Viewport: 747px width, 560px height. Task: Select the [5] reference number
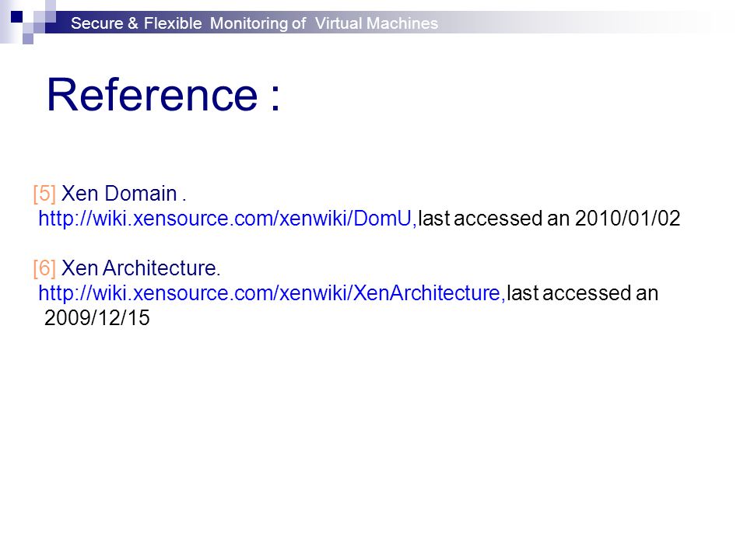click(44, 194)
